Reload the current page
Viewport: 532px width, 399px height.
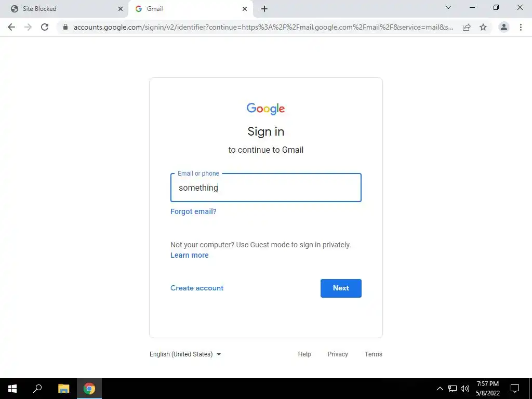click(x=45, y=27)
